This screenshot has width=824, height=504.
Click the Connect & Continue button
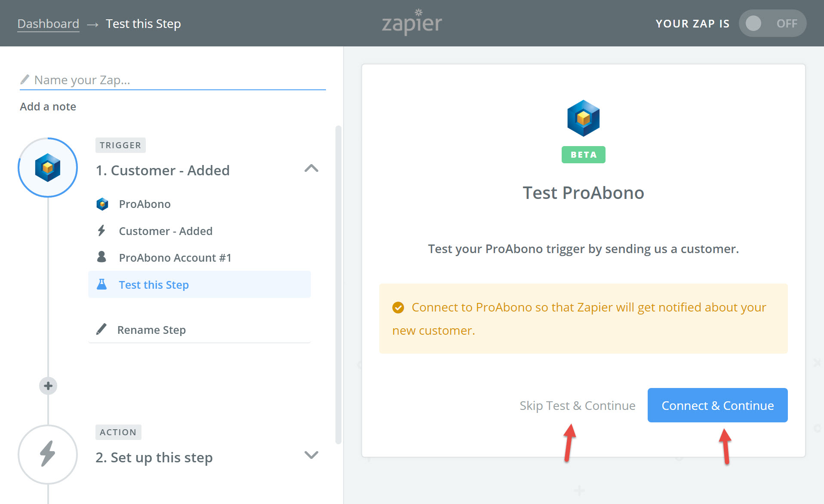pyautogui.click(x=717, y=405)
